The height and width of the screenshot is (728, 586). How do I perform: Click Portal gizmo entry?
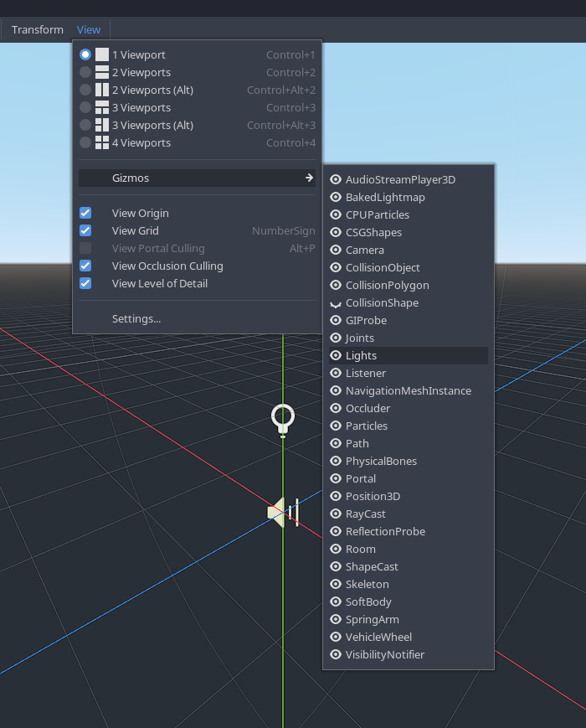point(409,478)
